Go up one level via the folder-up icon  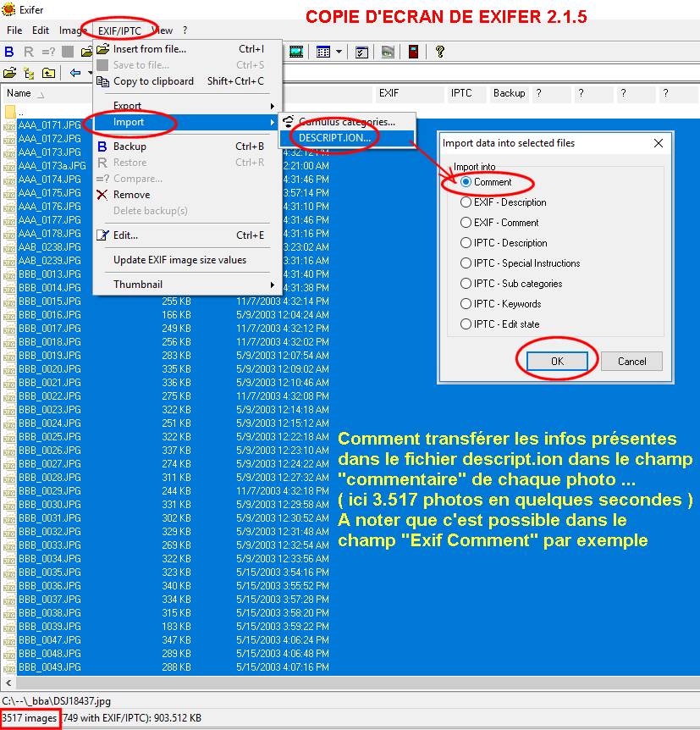(x=48, y=73)
